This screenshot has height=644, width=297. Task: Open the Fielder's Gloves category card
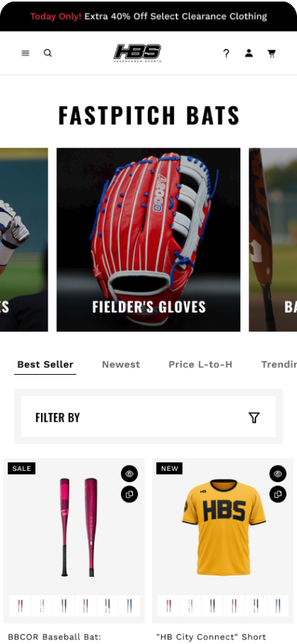pos(148,240)
